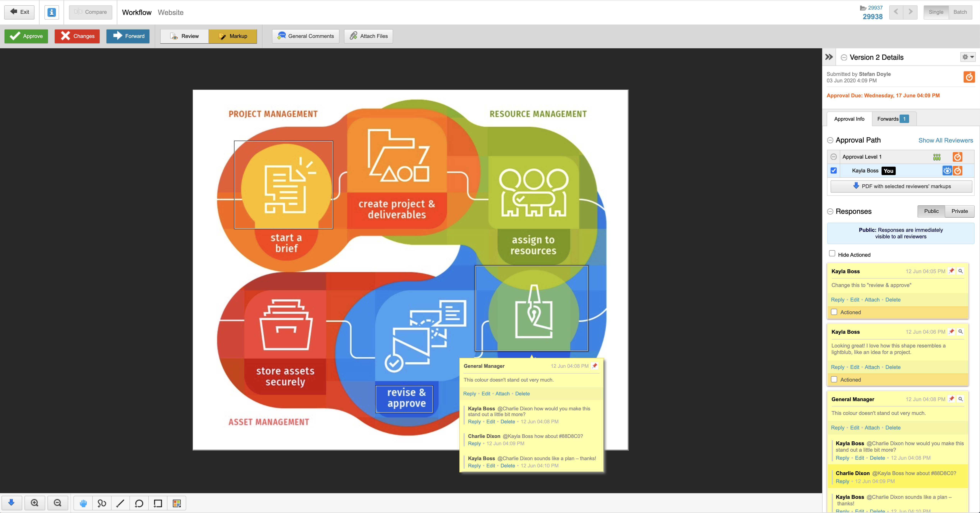This screenshot has height=513, width=980.
Task: Select the line markup tool
Action: coord(120,503)
